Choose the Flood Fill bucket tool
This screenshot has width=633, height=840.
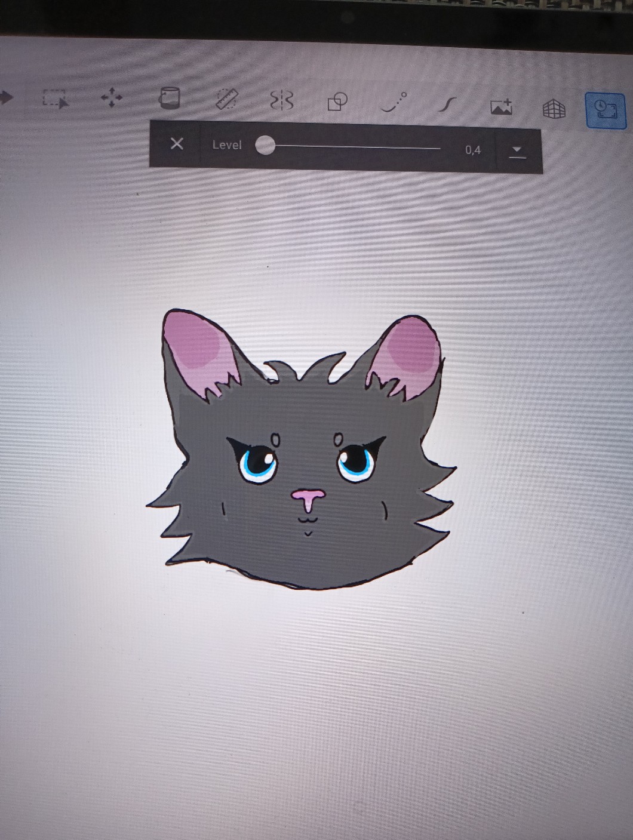169,98
